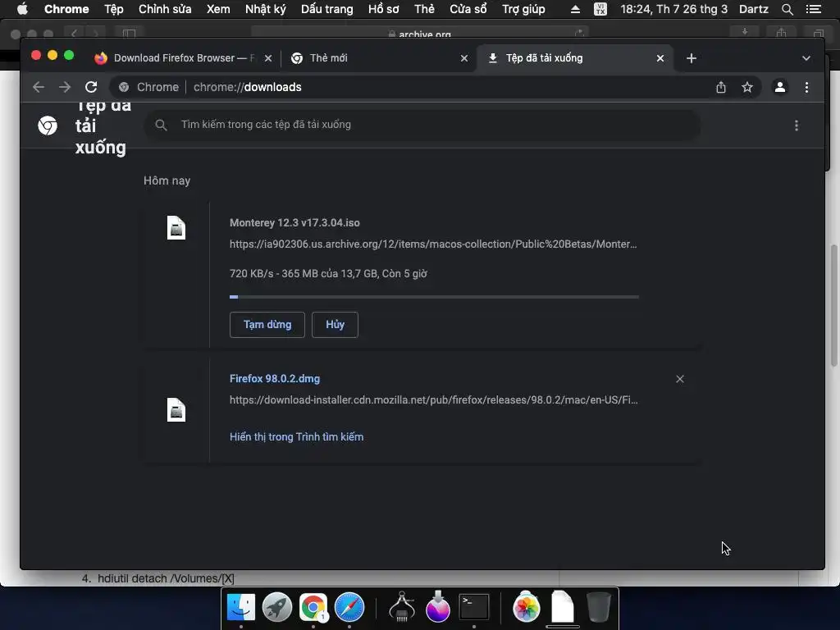Screen dimensions: 840x630
Task: Open a new tab with the plus button
Action: tap(692, 58)
